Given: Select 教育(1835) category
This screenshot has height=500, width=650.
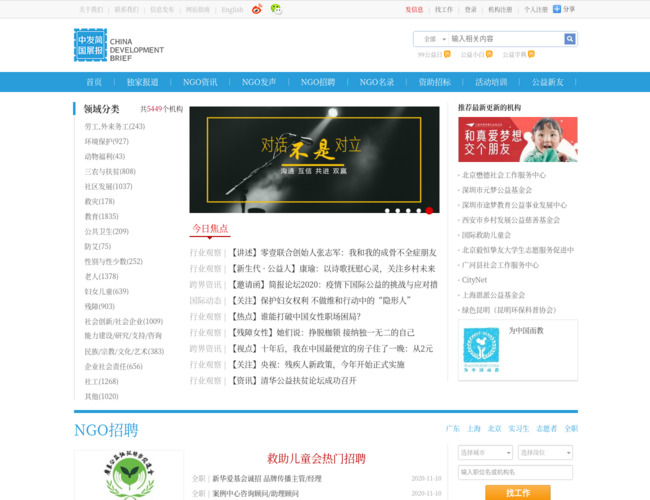Looking at the screenshot, I should click(x=102, y=216).
